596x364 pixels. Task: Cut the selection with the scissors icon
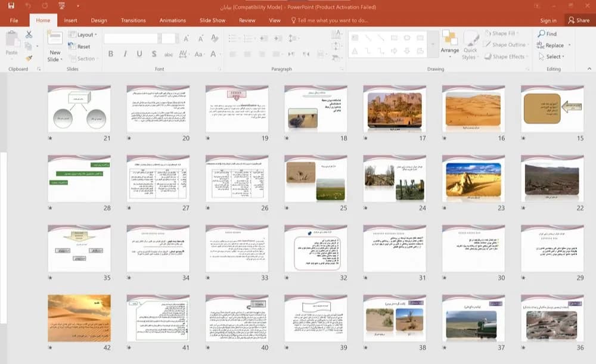(29, 35)
